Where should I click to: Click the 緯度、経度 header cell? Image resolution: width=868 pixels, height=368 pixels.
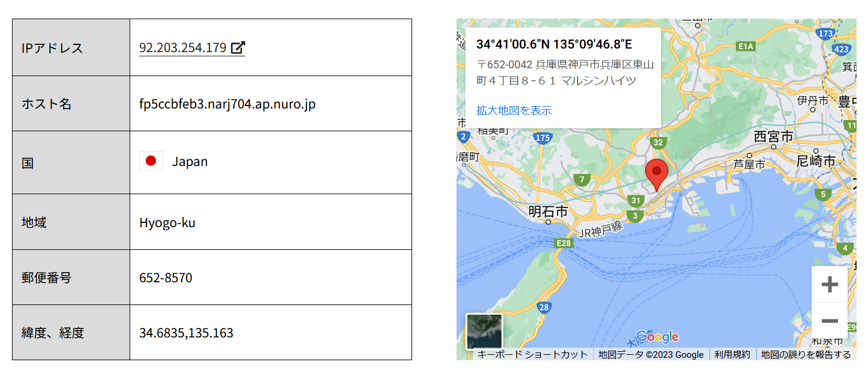tap(71, 333)
